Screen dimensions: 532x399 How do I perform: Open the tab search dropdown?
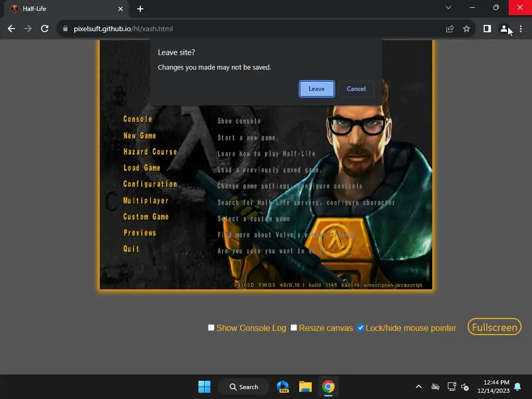coord(448,7)
